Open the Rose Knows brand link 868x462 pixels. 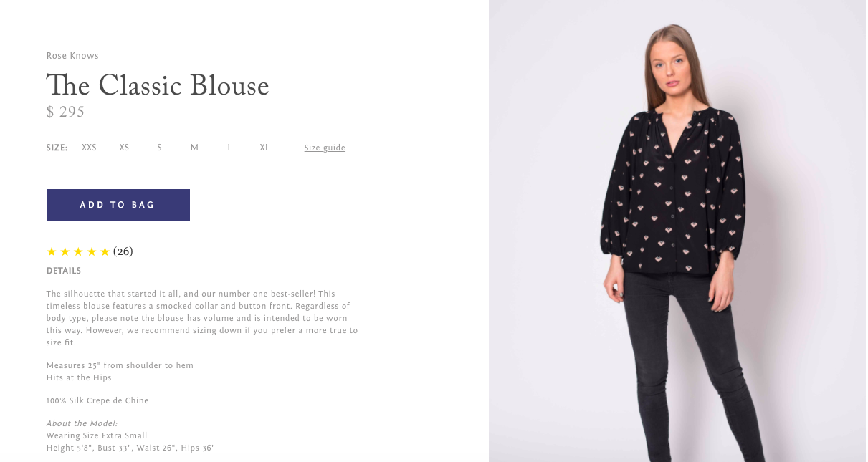pos(72,56)
